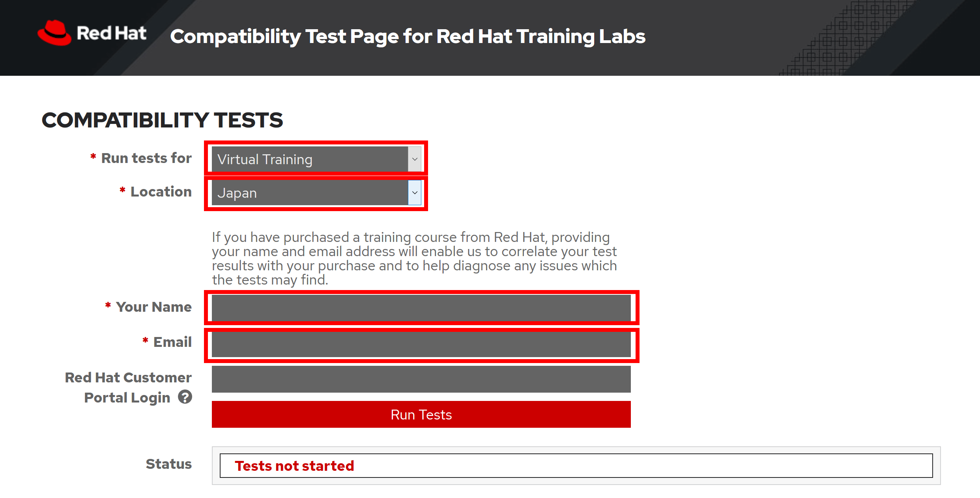Click the Run Tests button
The width and height of the screenshot is (980, 498).
pos(421,414)
